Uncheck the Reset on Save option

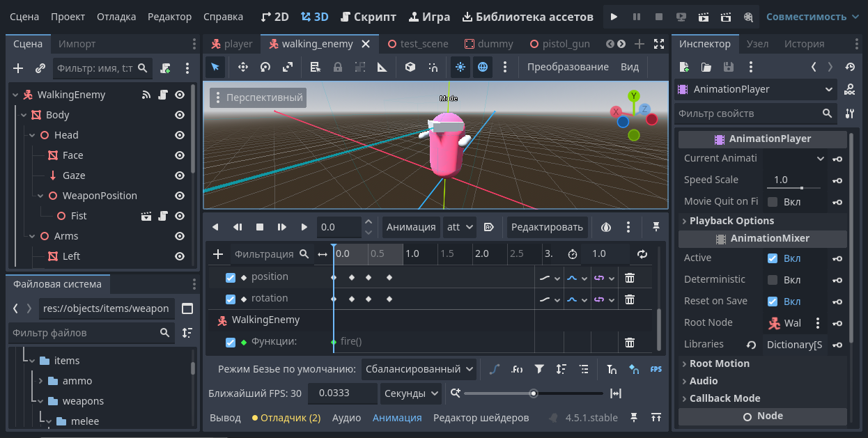(772, 302)
